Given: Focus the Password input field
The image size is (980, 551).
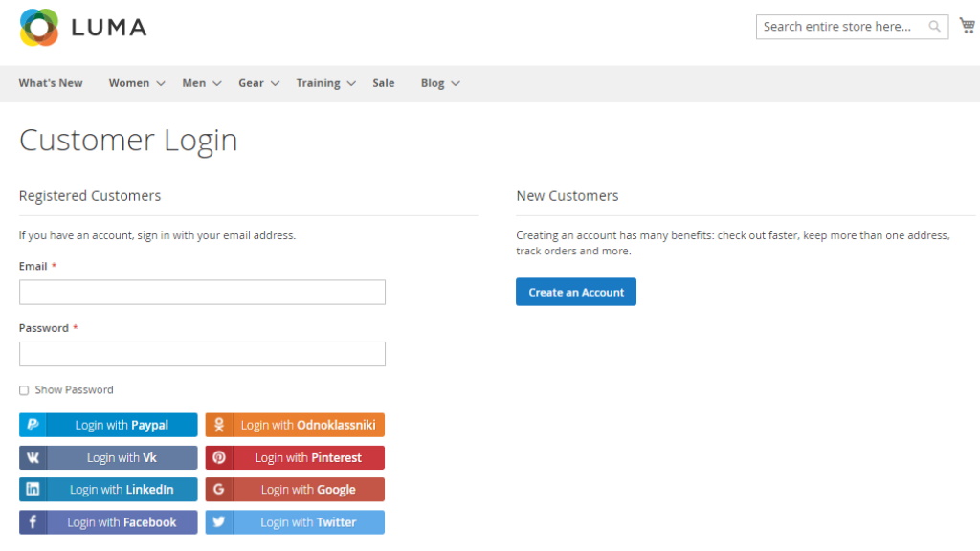Looking at the screenshot, I should (x=202, y=354).
